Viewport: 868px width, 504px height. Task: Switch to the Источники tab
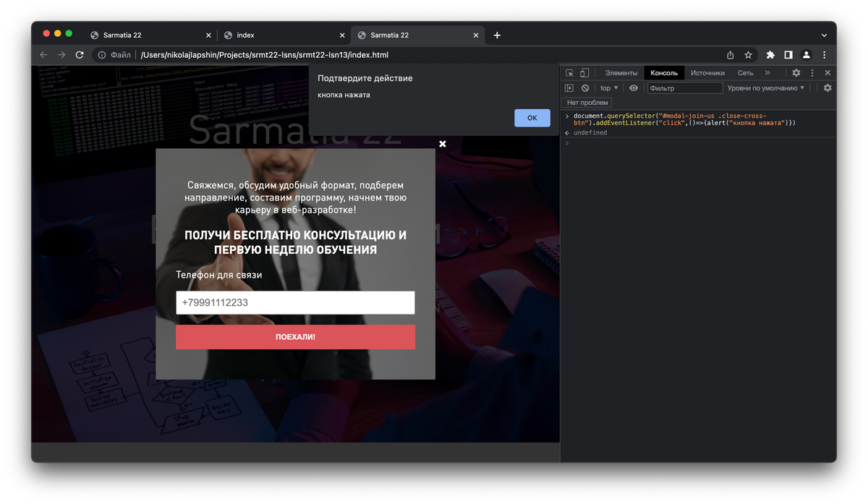coord(707,73)
